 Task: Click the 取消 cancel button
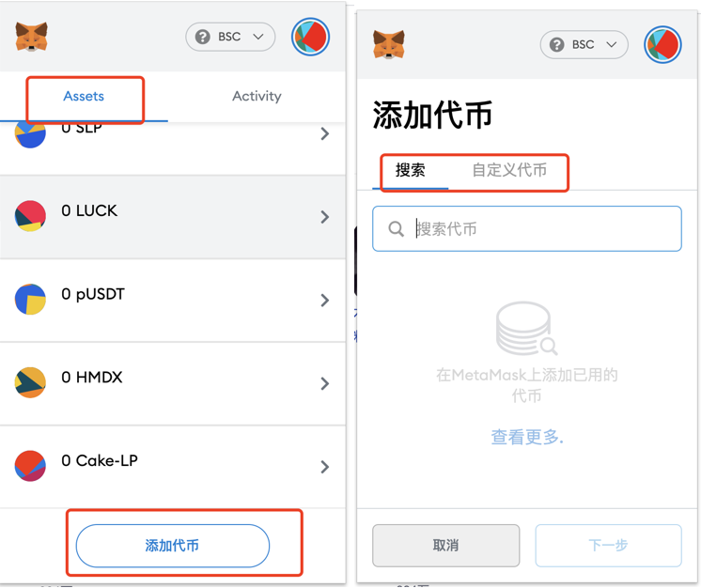click(445, 546)
